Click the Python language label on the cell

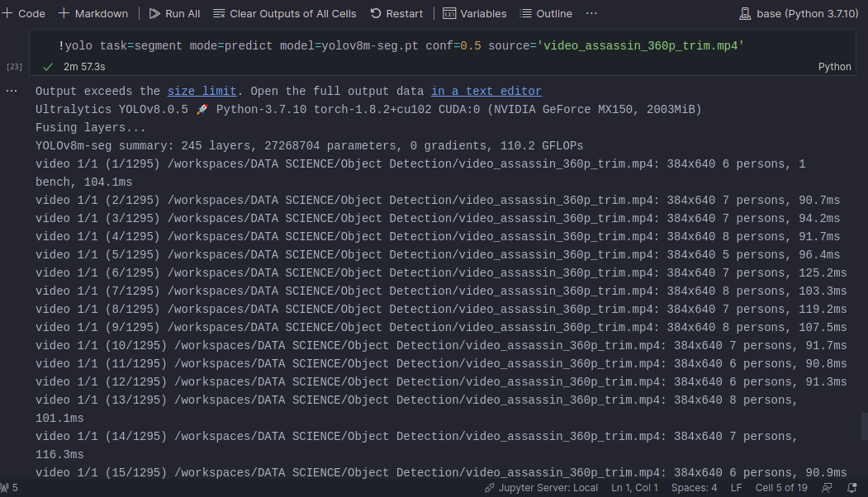[x=834, y=66]
